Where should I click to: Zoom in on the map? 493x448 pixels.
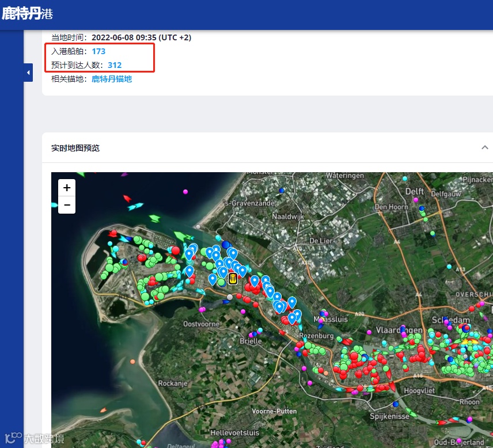click(x=67, y=188)
